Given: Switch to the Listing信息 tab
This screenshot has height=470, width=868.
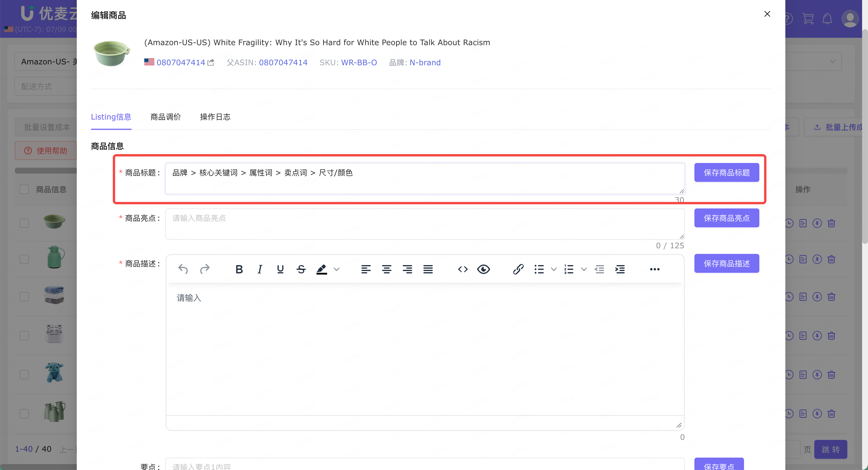Looking at the screenshot, I should 111,117.
